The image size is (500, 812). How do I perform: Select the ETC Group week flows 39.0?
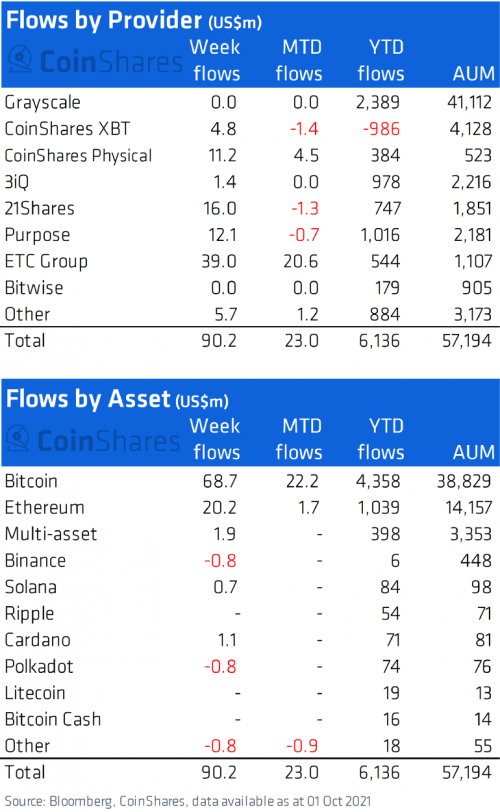pos(219,261)
